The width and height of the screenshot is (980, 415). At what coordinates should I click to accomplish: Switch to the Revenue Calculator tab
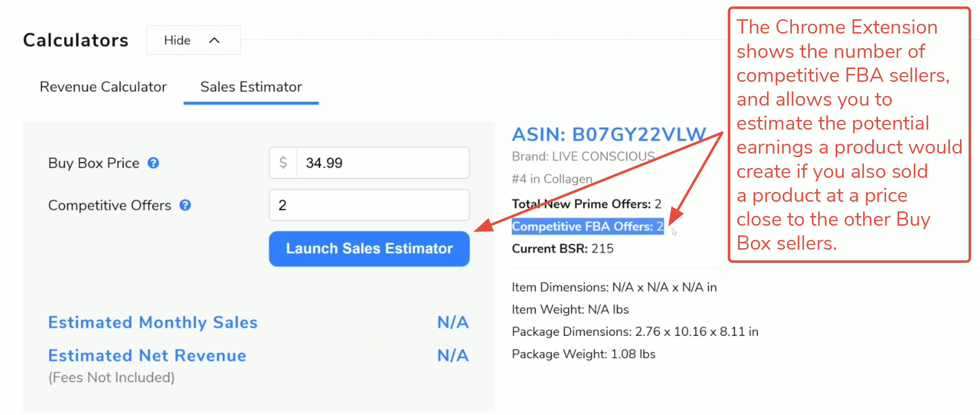tap(103, 87)
